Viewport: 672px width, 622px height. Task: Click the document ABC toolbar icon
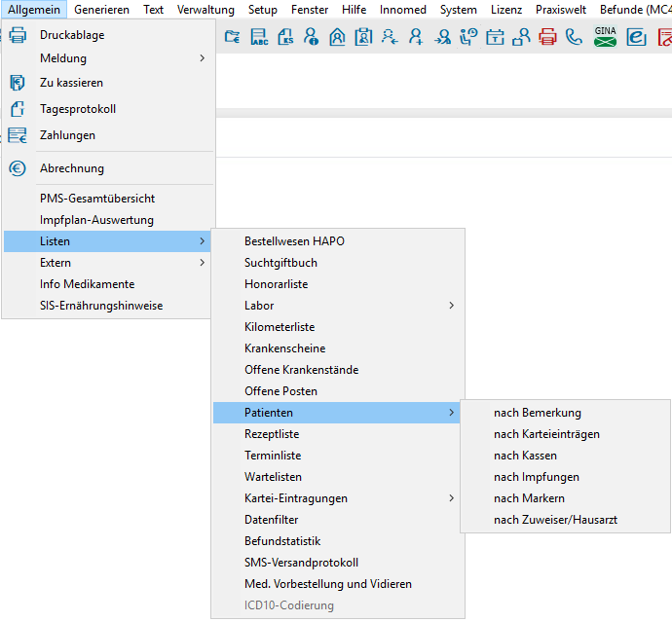coord(259,37)
